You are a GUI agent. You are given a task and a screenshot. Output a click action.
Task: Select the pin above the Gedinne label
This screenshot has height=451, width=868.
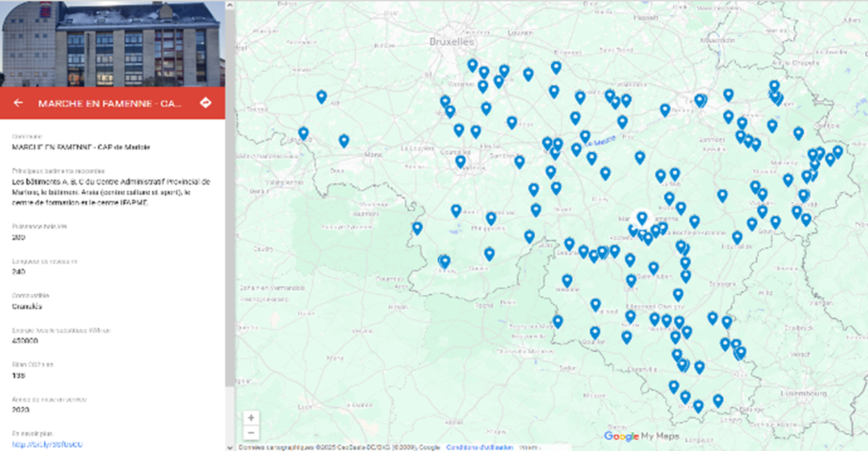click(567, 281)
